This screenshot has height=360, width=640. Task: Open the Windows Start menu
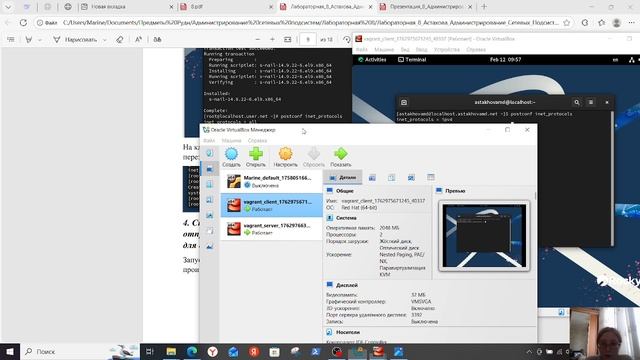(10, 351)
